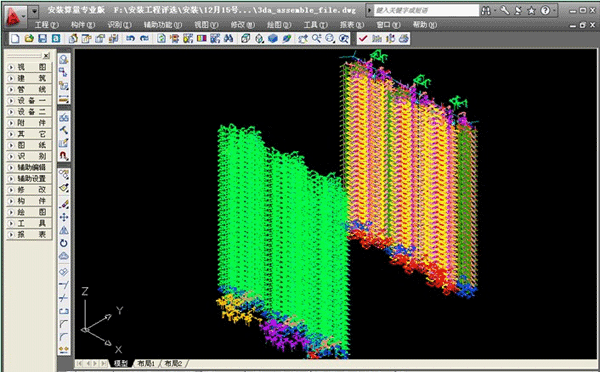Expand the 报表 panel section
The image size is (600, 372).
tap(29, 234)
